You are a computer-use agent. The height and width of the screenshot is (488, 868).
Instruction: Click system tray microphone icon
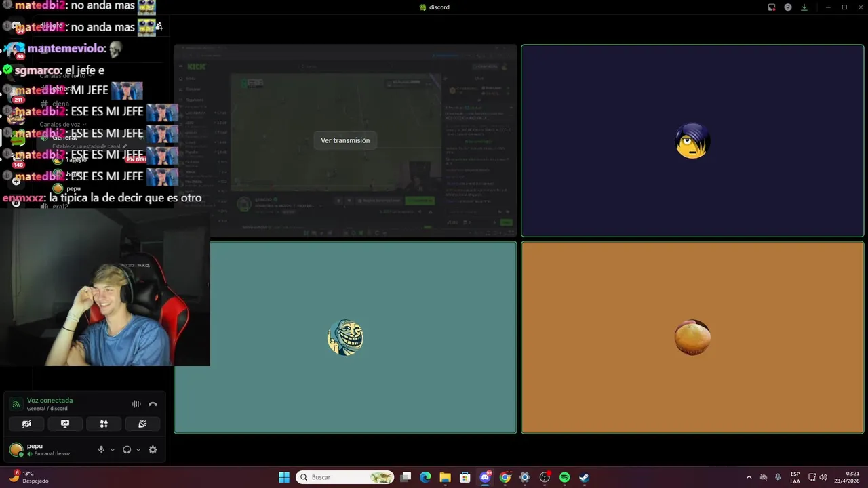(778, 477)
